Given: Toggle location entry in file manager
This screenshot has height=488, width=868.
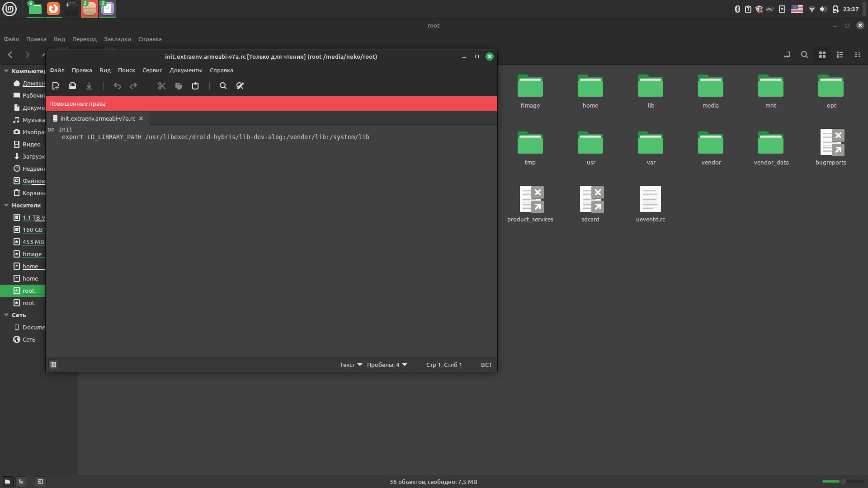Looking at the screenshot, I should click(x=787, y=55).
